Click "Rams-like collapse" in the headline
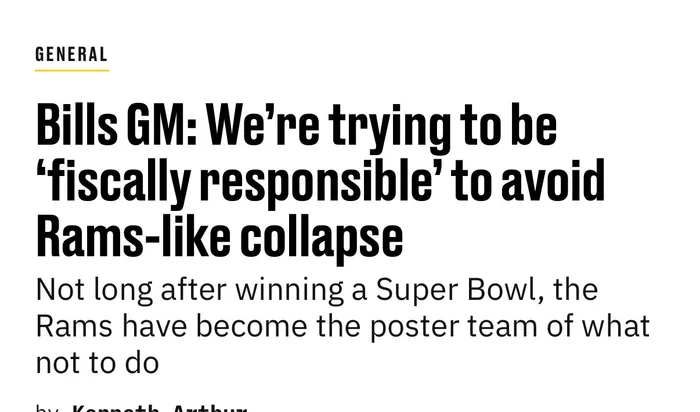Screen dimensions: 700x412 [219, 237]
